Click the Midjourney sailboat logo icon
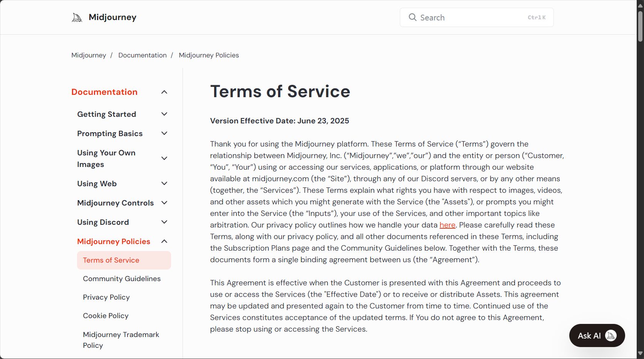644x359 pixels. [77, 18]
